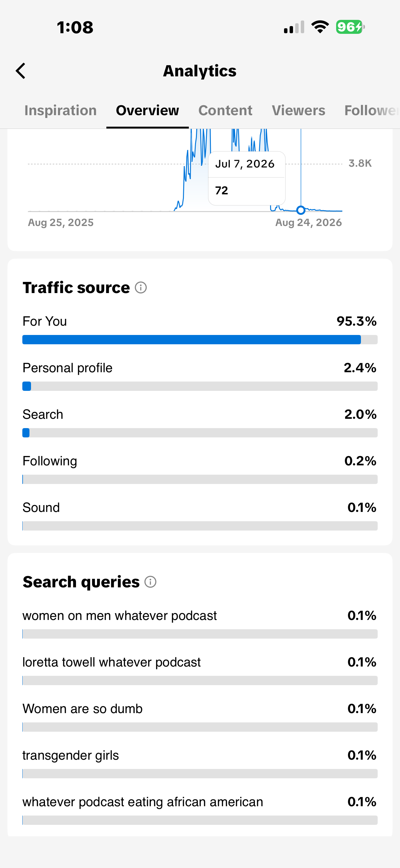This screenshot has width=400, height=868.
Task: Tap the Following traffic source label
Action: coord(50,461)
